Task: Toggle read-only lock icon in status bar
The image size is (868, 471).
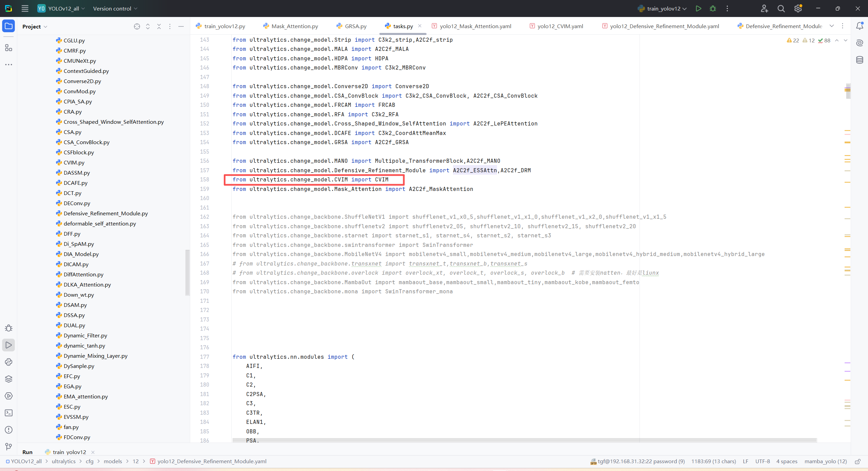Action: pos(858,461)
